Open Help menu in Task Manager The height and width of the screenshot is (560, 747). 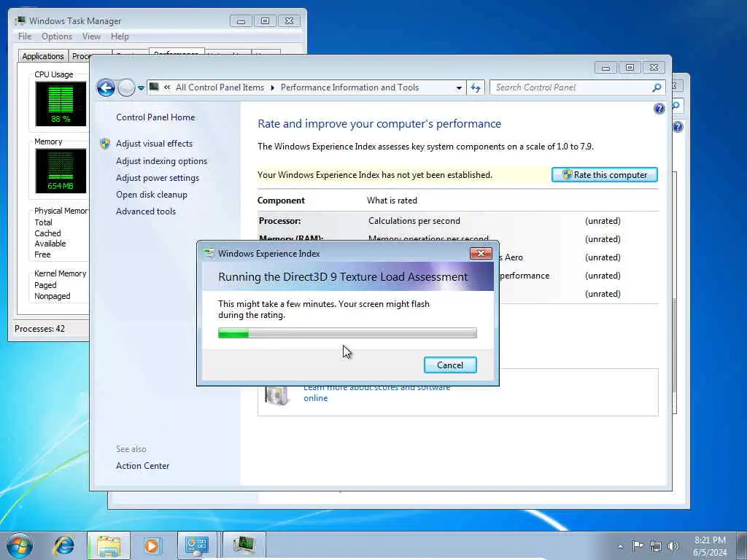(120, 36)
